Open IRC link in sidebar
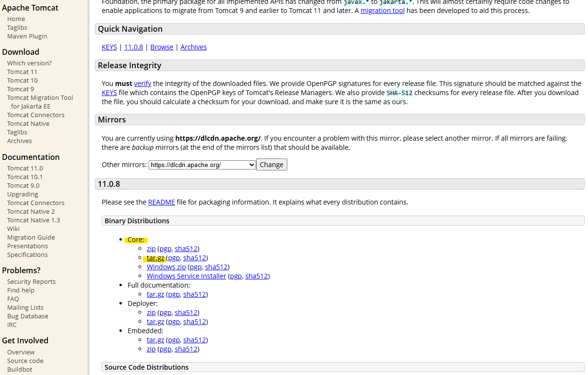Screen dimensions: 588x375 pyautogui.click(x=12, y=325)
